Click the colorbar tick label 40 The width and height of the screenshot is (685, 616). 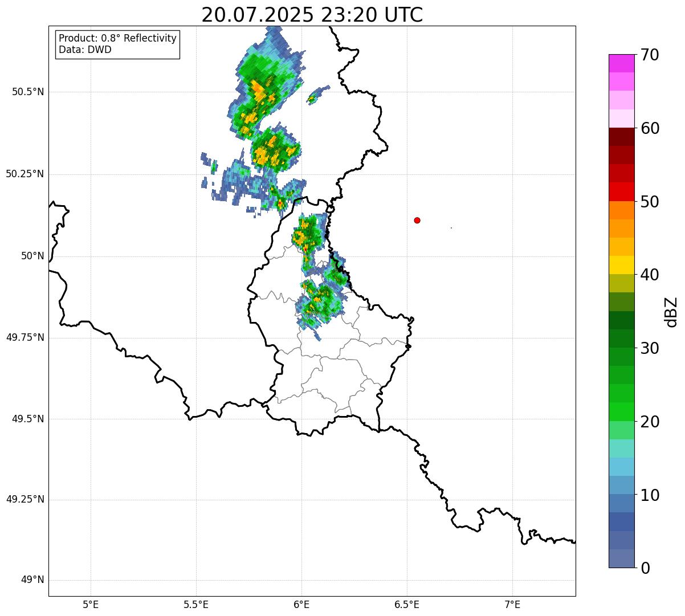(650, 275)
